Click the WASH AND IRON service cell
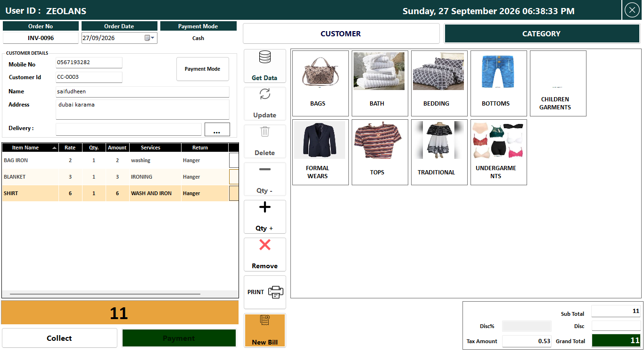 (155, 193)
